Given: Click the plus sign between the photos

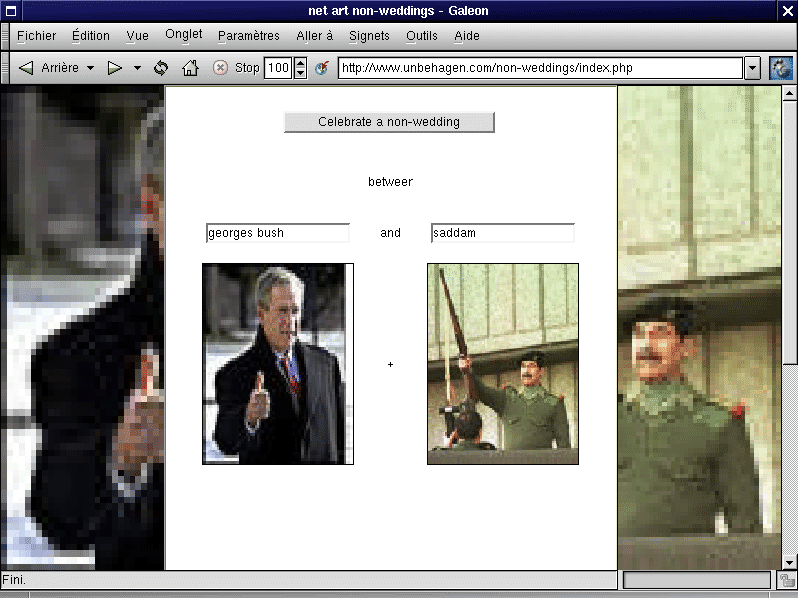Looking at the screenshot, I should 390,364.
